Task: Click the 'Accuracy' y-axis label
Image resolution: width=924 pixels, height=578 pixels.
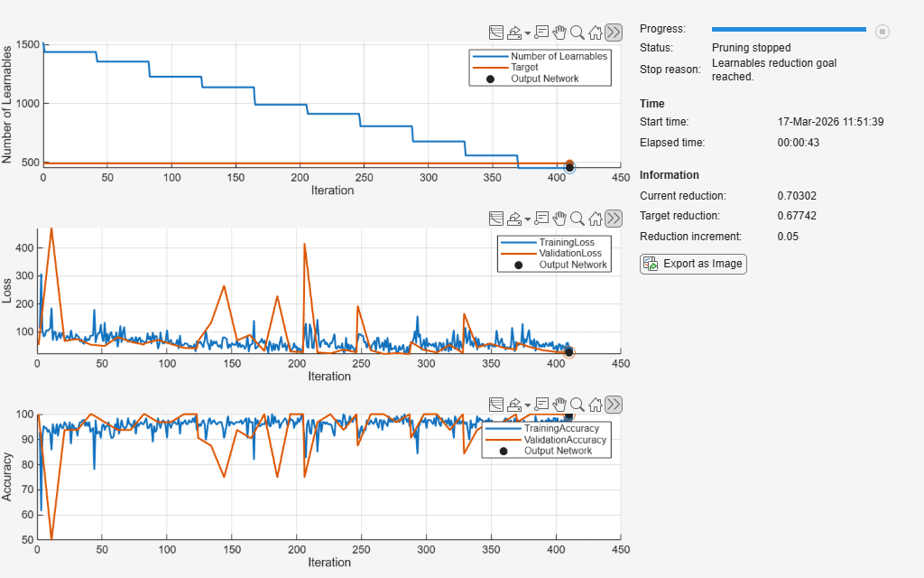Action: click(x=7, y=477)
